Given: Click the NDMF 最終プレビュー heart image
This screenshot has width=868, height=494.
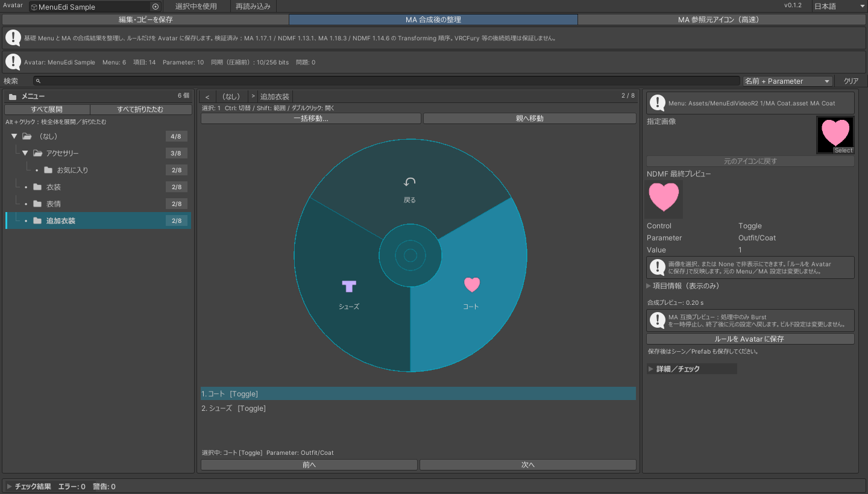Looking at the screenshot, I should (x=664, y=199).
